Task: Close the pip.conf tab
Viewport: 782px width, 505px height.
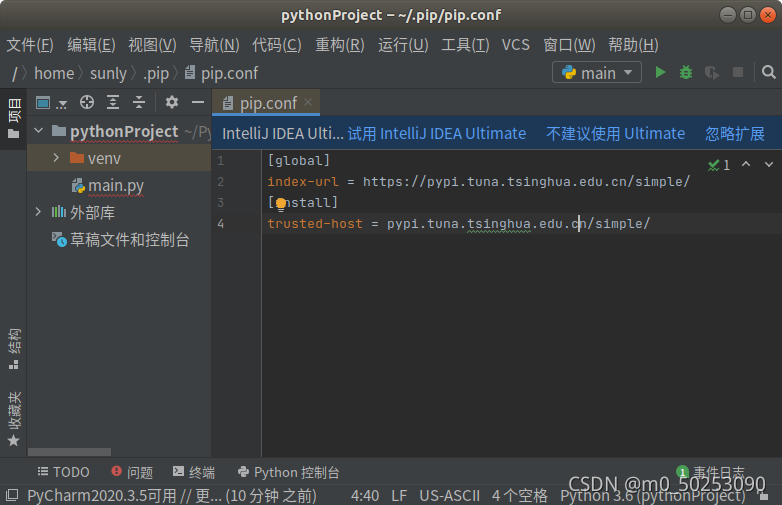Action: [308, 102]
